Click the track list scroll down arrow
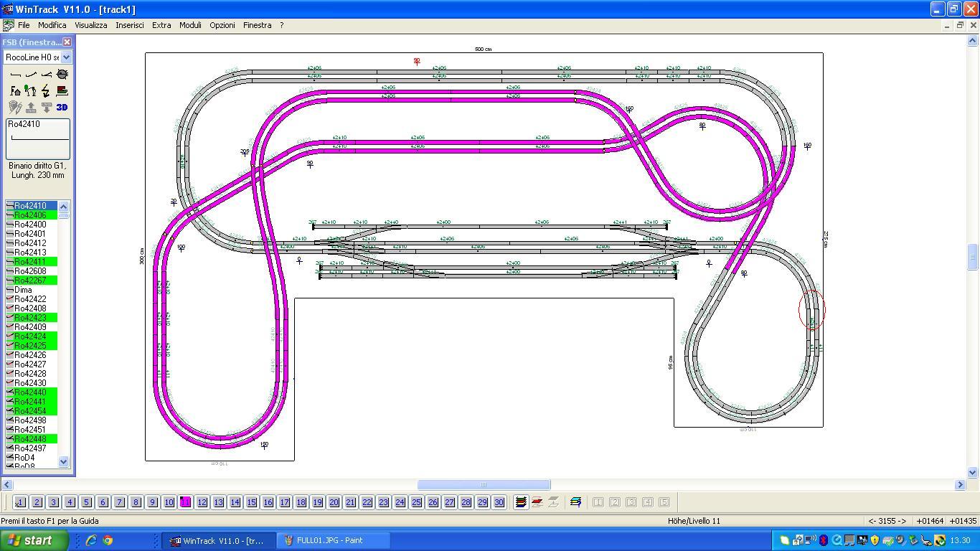This screenshot has height=551, width=980. coord(63,462)
